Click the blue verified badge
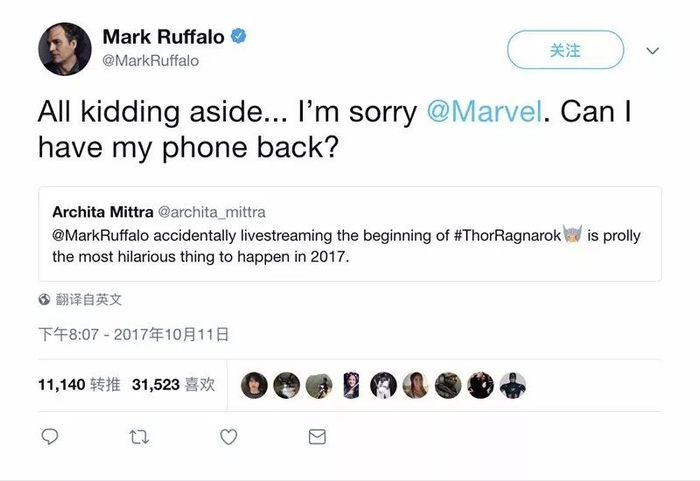 tap(239, 37)
